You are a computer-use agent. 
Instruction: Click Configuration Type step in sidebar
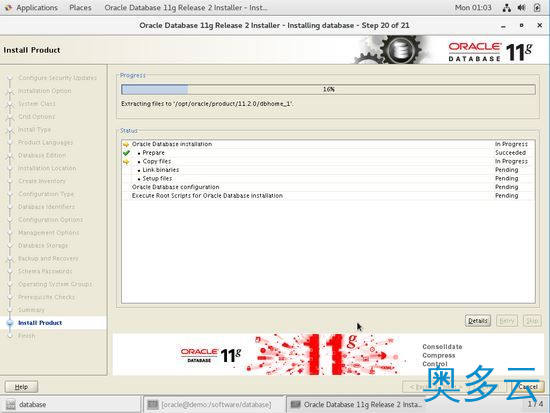[x=46, y=194]
